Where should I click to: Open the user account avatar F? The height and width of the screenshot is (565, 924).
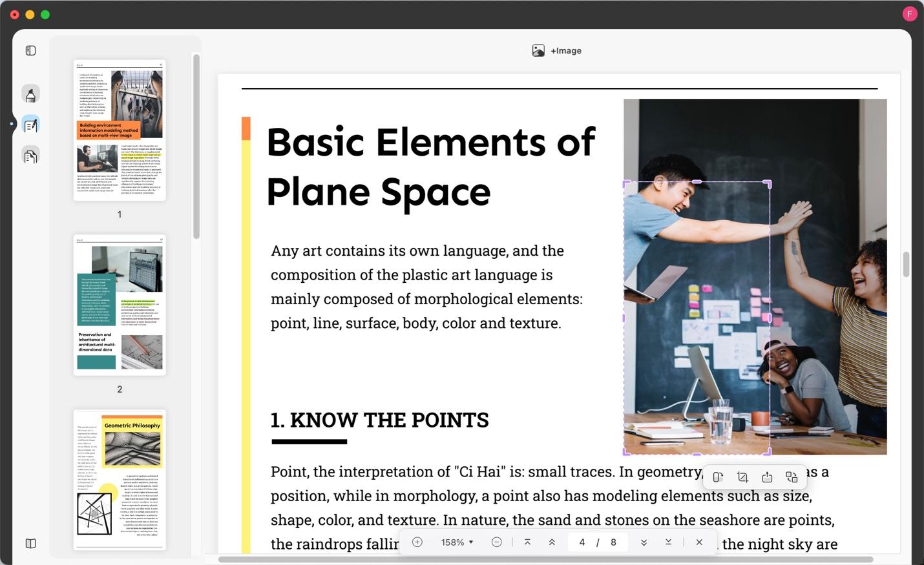(910, 14)
